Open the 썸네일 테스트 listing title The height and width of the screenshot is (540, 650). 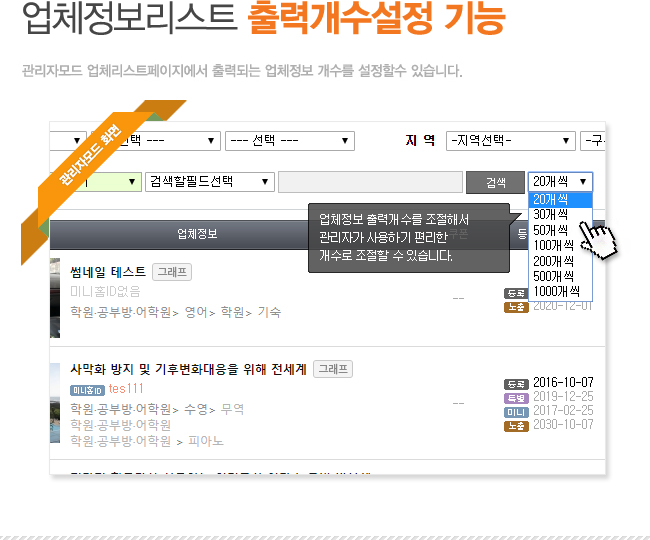click(x=108, y=272)
